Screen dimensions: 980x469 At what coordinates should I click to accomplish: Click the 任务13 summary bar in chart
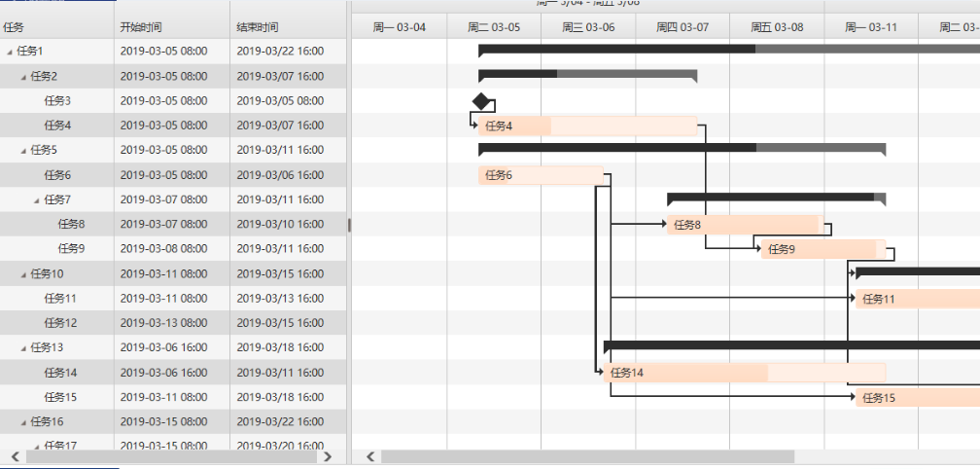tap(791, 345)
